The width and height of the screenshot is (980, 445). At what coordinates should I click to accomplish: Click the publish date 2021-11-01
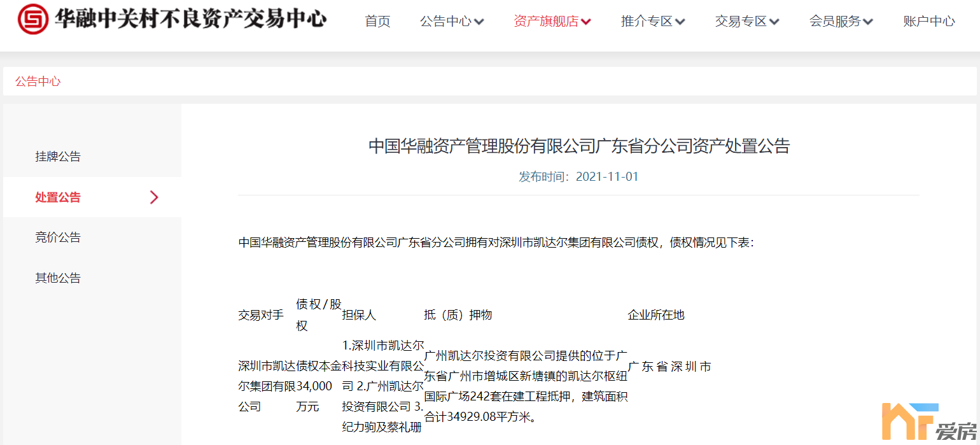tap(607, 176)
